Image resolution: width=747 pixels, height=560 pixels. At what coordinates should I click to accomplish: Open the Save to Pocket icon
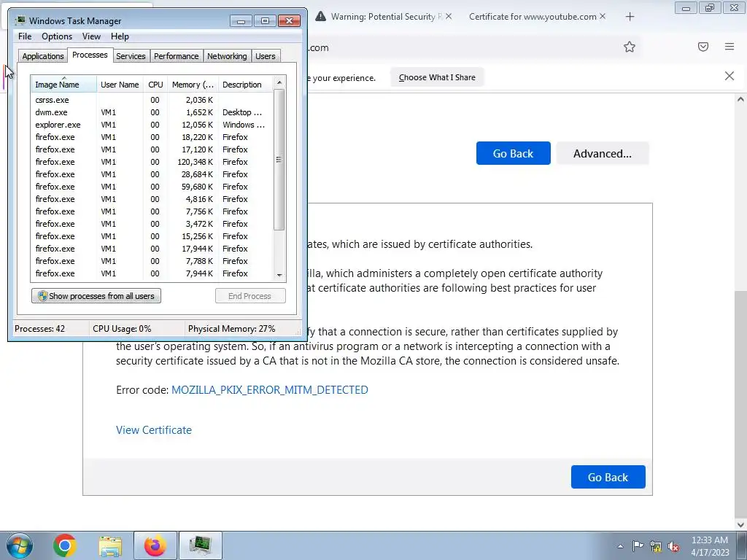point(703,47)
